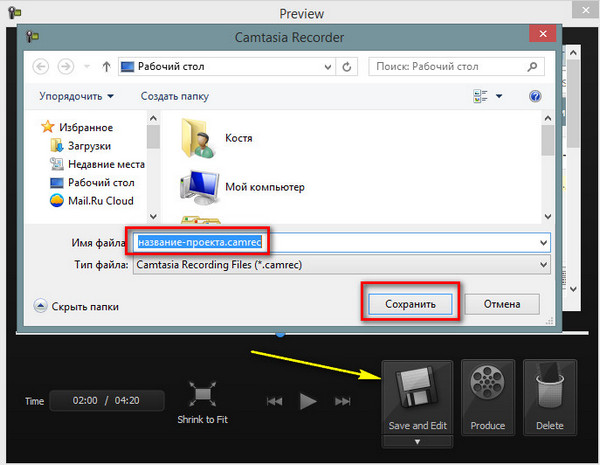
Task: Click the refresh icon next to address bar
Action: [x=347, y=67]
